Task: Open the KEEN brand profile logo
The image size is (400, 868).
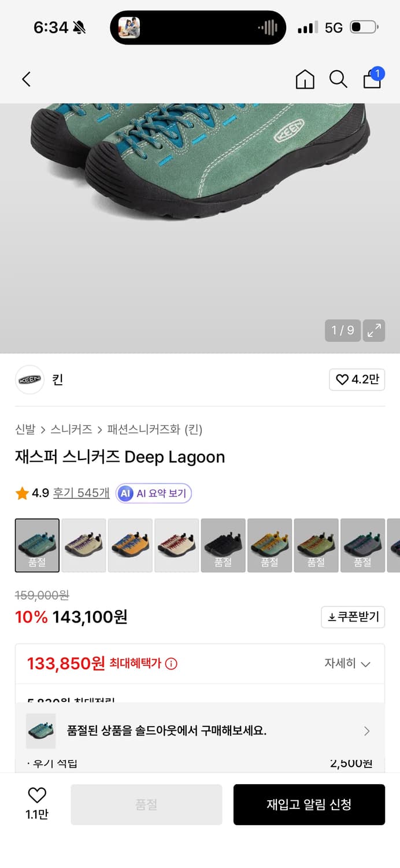Action: pos(29,380)
